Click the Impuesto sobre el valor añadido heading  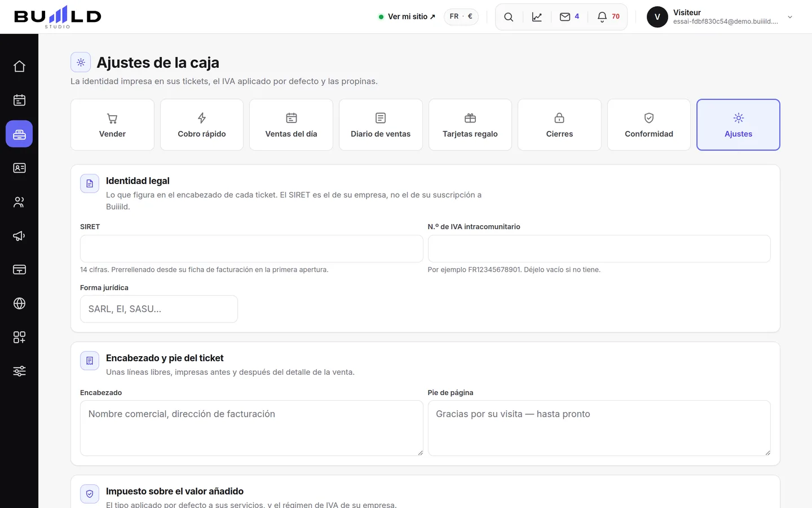[x=175, y=491]
